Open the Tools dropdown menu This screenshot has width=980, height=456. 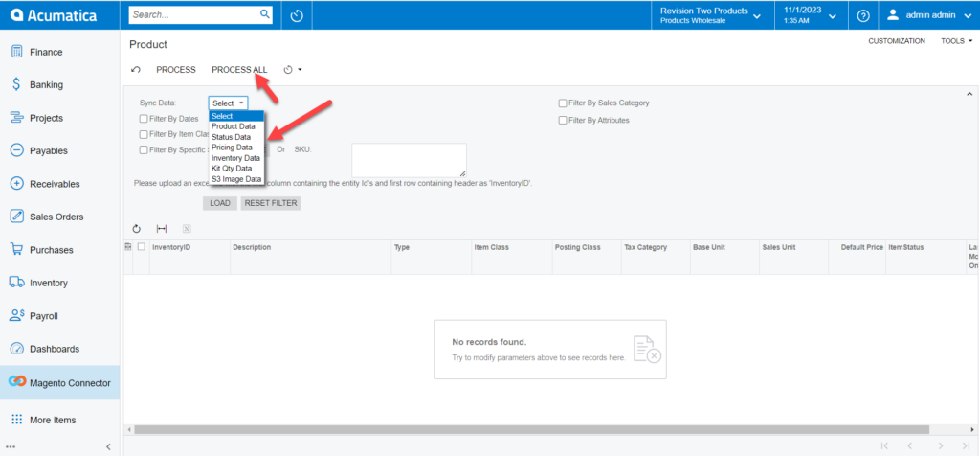(957, 40)
